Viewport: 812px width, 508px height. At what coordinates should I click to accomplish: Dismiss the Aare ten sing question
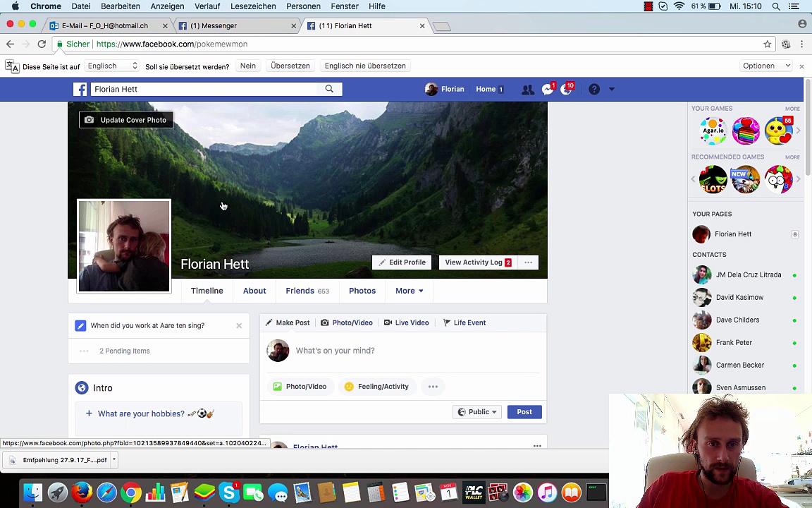pyautogui.click(x=239, y=325)
